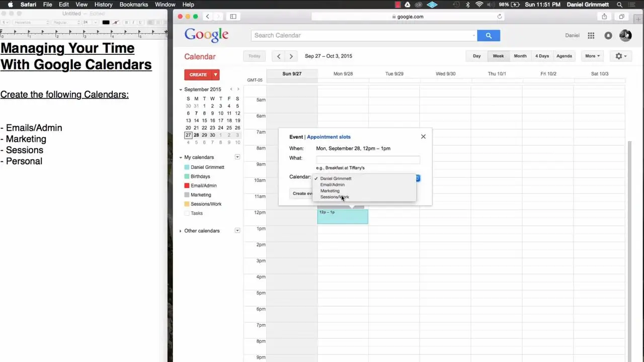This screenshot has height=362, width=644.
Task: Click the Wi-Fi status icon
Action: point(479,5)
